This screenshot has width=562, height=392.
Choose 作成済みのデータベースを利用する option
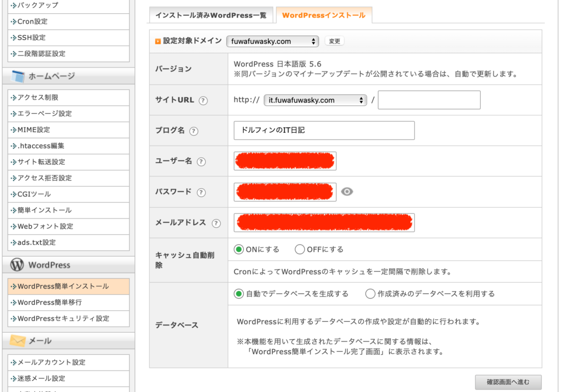[370, 294]
